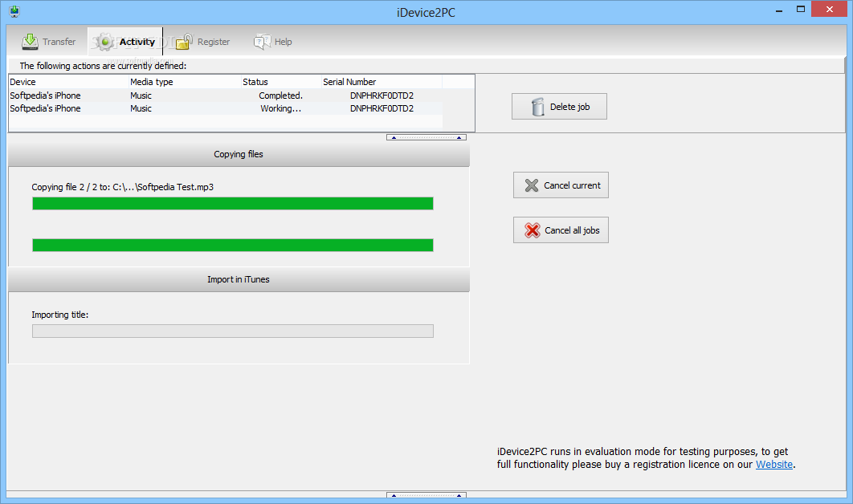Collapse the Import in iTunes section header
Viewport: 853px width, 504px height.
239,279
